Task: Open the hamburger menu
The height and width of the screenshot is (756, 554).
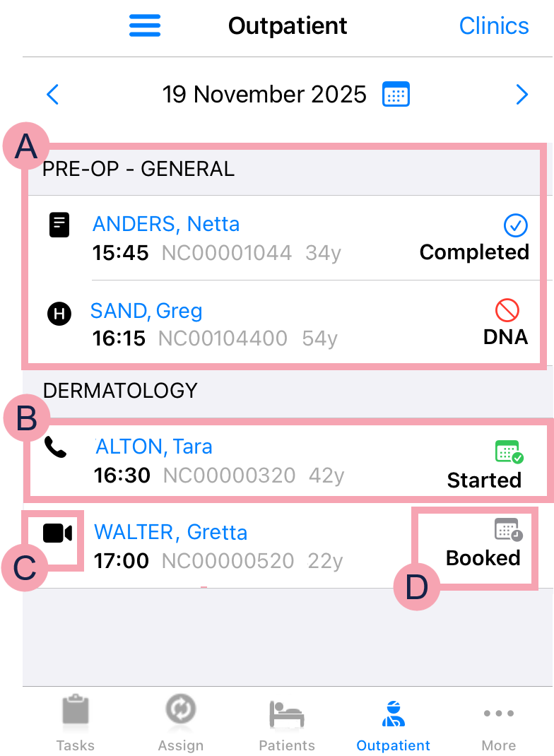Action: click(x=145, y=26)
